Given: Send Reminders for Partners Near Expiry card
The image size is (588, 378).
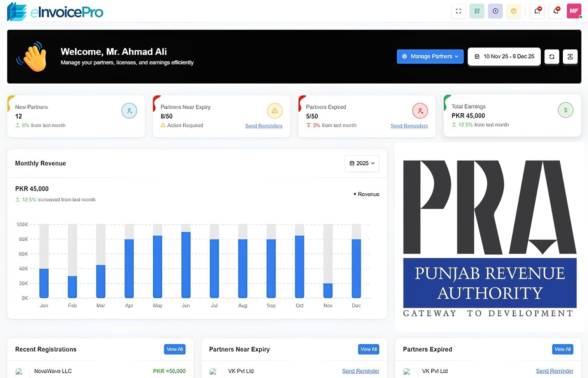Looking at the screenshot, I should click(264, 126).
